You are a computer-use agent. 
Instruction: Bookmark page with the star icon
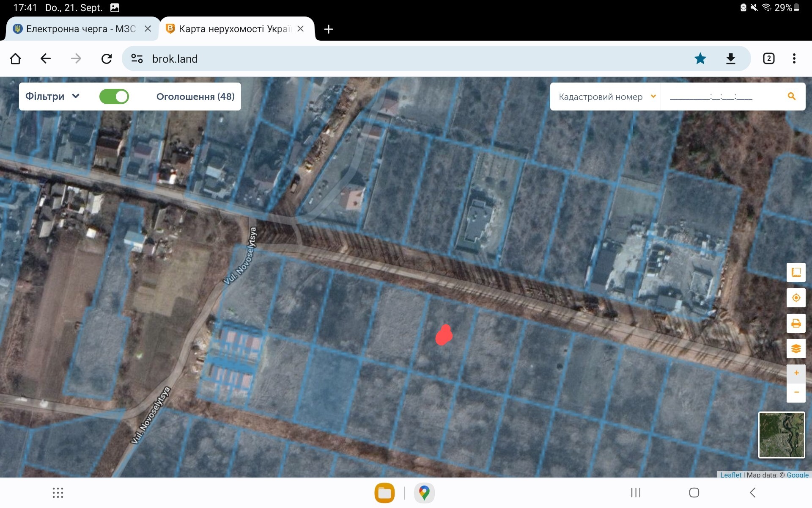[x=700, y=58]
